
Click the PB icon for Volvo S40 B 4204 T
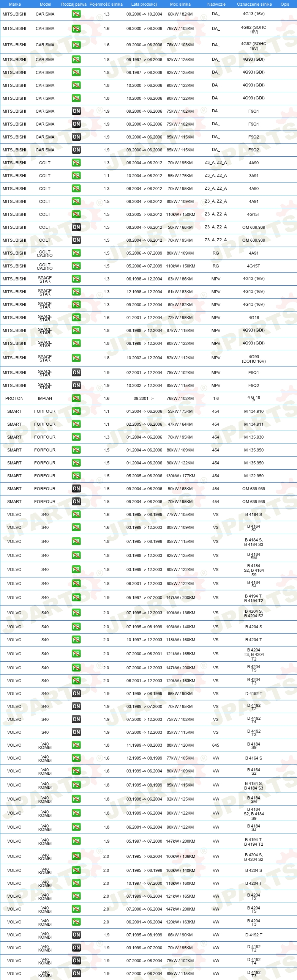click(x=76, y=640)
